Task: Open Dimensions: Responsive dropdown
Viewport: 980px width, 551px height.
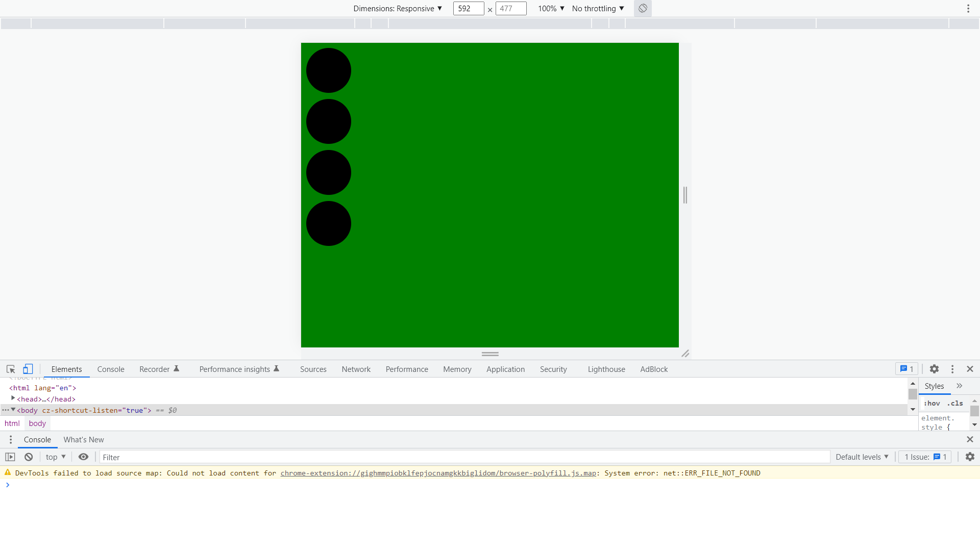Action: tap(398, 8)
